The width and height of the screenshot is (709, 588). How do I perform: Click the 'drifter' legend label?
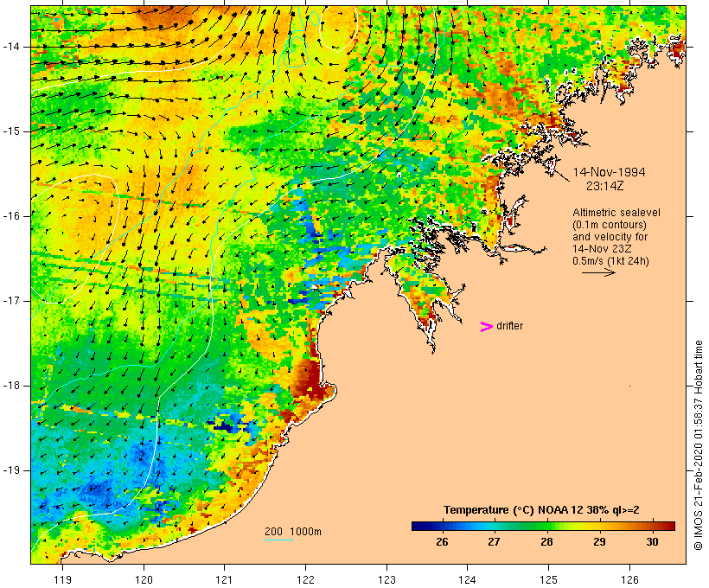tap(509, 326)
